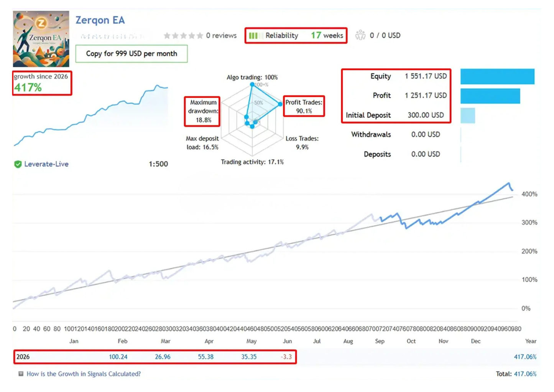The image size is (554, 392).
Task: Open How is the Growth in Signals Calculated
Action: (84, 374)
